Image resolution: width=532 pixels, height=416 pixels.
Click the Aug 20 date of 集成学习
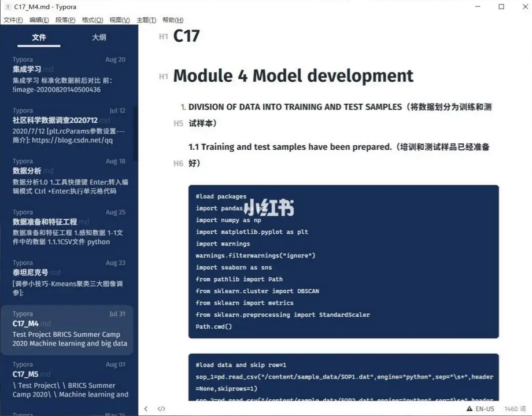[115, 60]
